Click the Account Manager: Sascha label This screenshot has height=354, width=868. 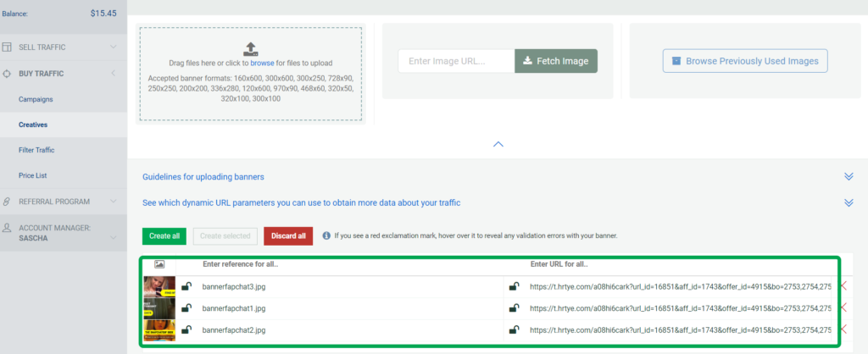pyautogui.click(x=54, y=232)
